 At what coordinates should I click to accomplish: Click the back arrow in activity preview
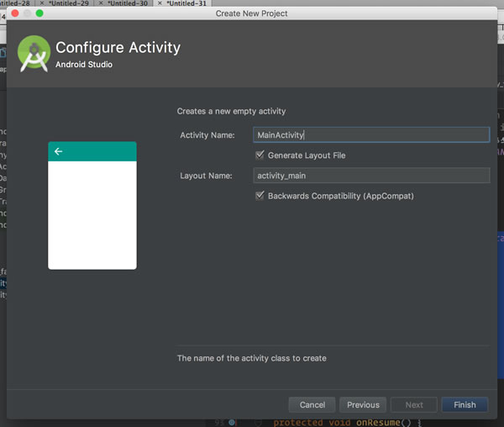(x=58, y=151)
